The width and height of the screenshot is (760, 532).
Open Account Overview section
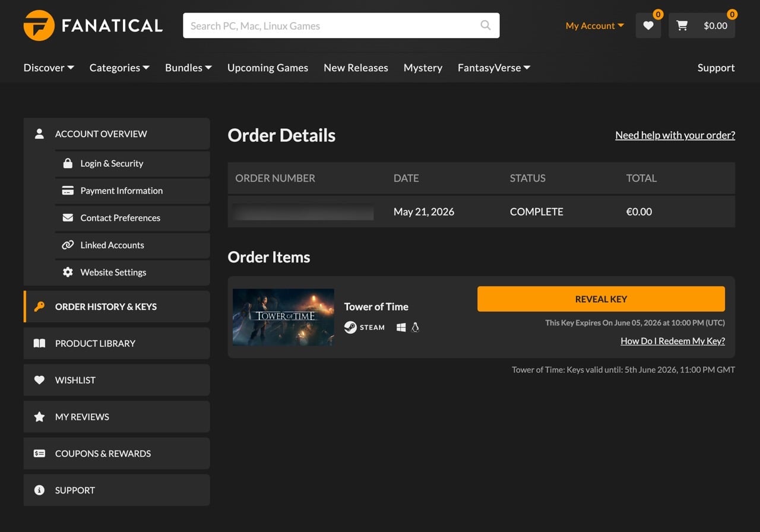[x=117, y=134]
